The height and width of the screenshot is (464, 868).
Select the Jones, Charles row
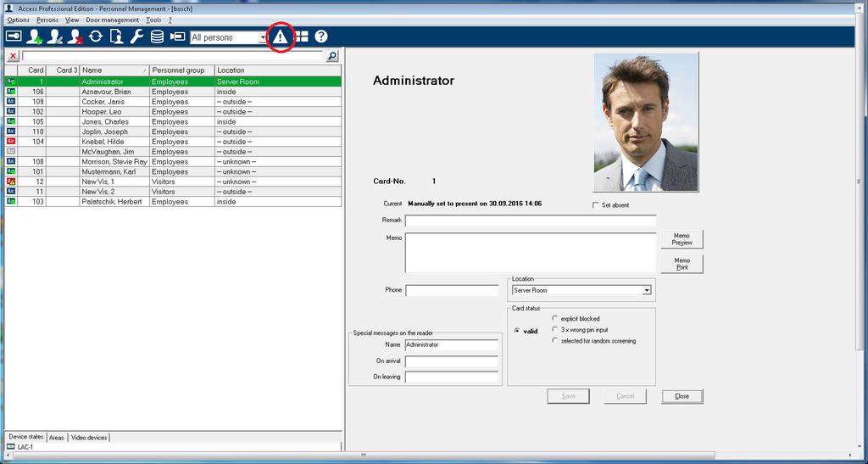(173, 122)
